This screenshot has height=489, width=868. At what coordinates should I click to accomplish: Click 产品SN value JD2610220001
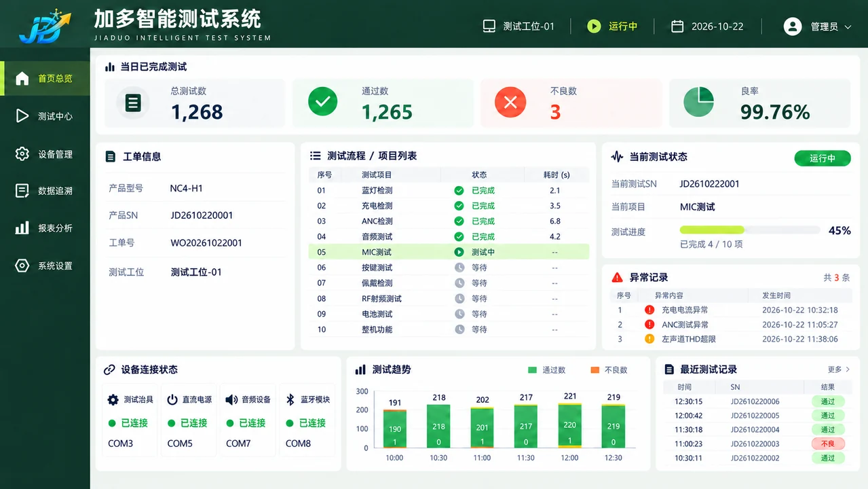[x=202, y=215]
